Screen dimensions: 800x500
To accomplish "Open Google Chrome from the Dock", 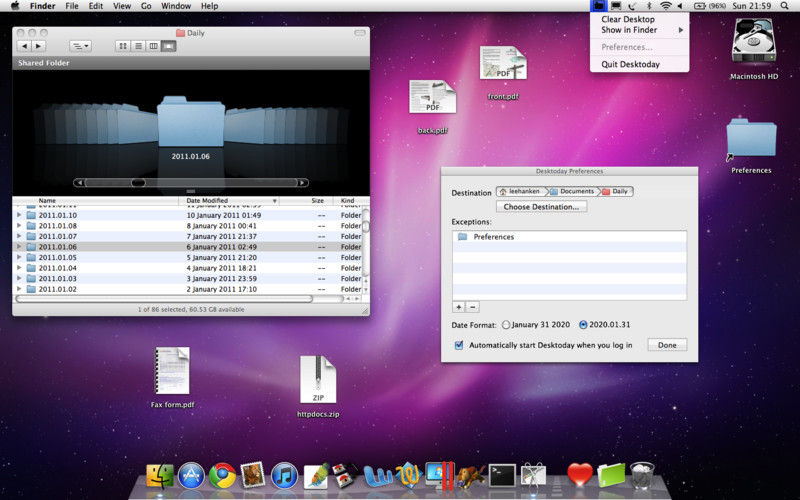I will click(x=222, y=476).
